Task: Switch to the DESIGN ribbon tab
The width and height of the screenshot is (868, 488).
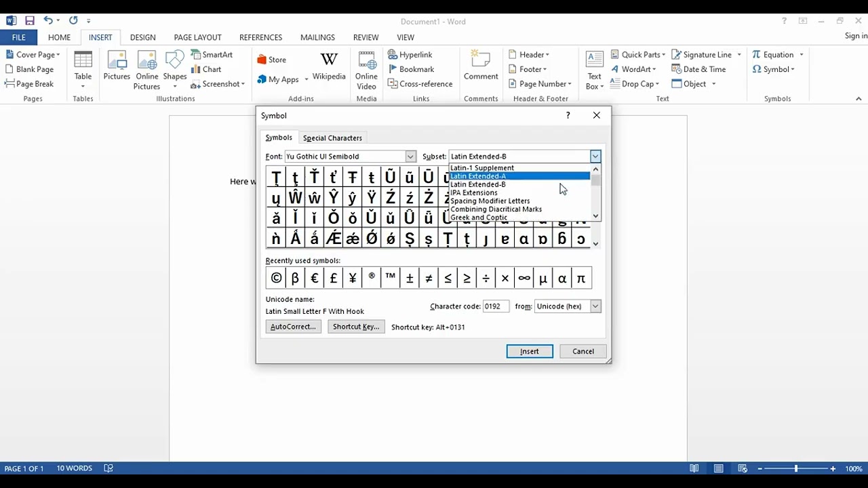Action: point(142,37)
